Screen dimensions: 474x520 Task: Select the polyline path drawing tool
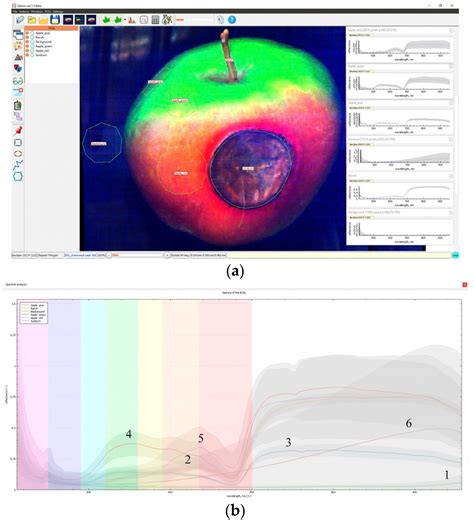tap(18, 165)
